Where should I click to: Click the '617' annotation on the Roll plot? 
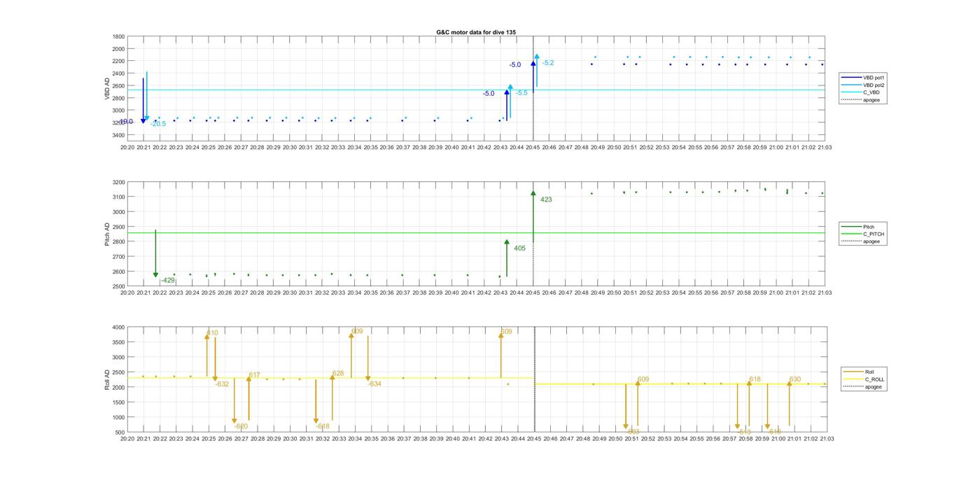pos(254,376)
